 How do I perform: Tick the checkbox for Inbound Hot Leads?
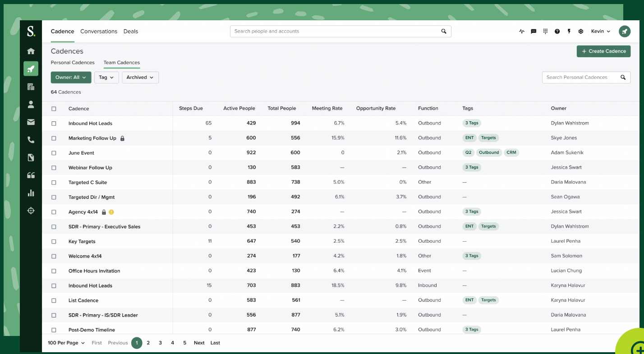coord(54,123)
